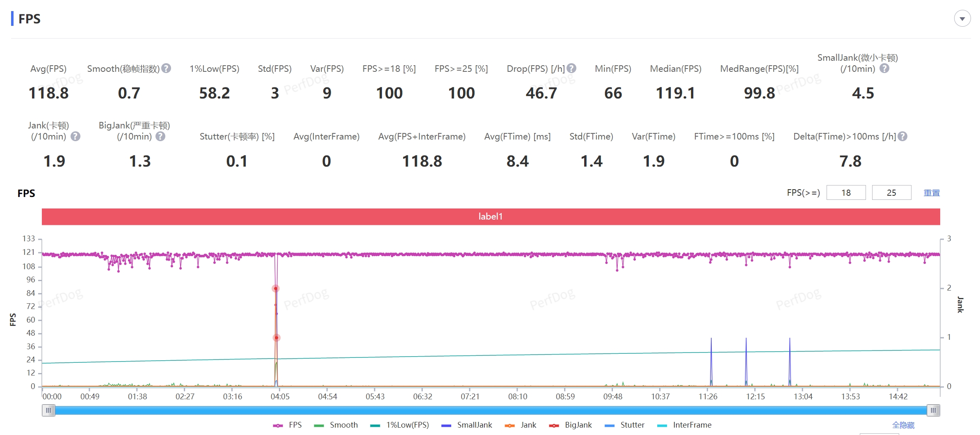Click left handle of time range slider

pyautogui.click(x=48, y=410)
